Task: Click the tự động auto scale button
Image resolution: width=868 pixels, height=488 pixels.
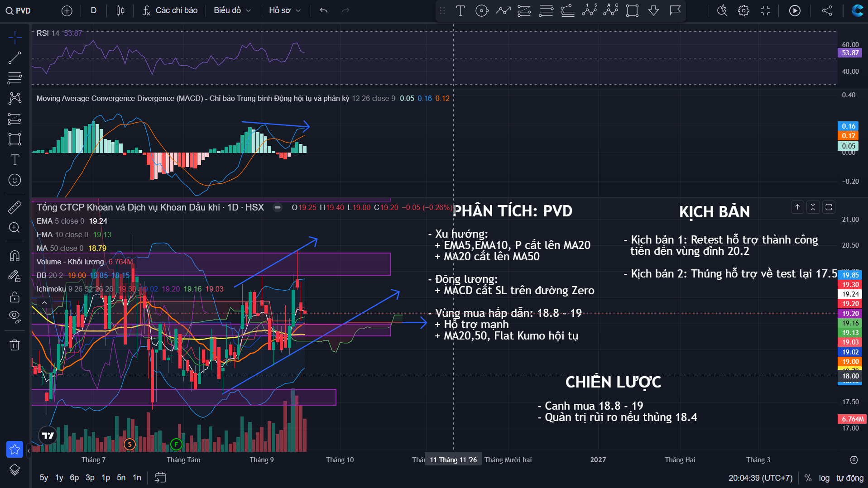Action: (x=850, y=478)
